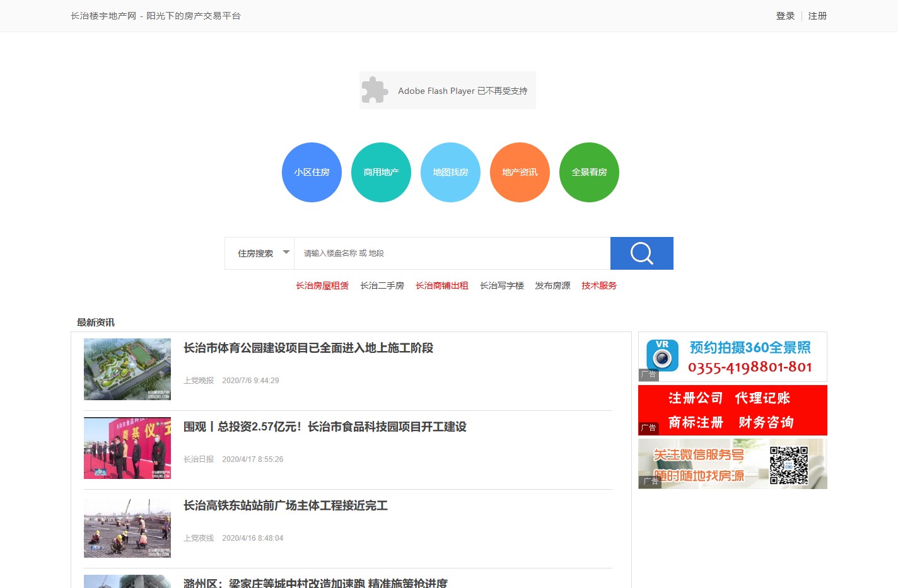This screenshot has height=588, width=898.
Task: Open the 小区住房 blue circle
Action: click(312, 172)
